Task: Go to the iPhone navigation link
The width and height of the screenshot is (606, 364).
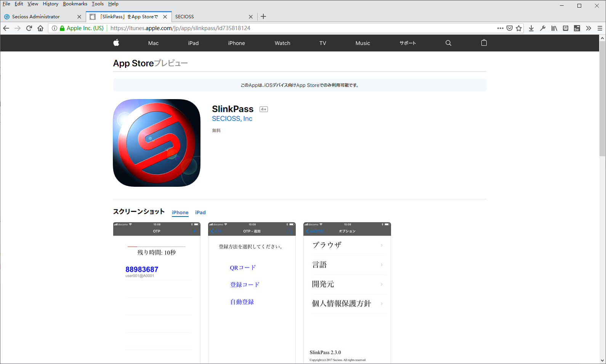Action: tap(236, 43)
